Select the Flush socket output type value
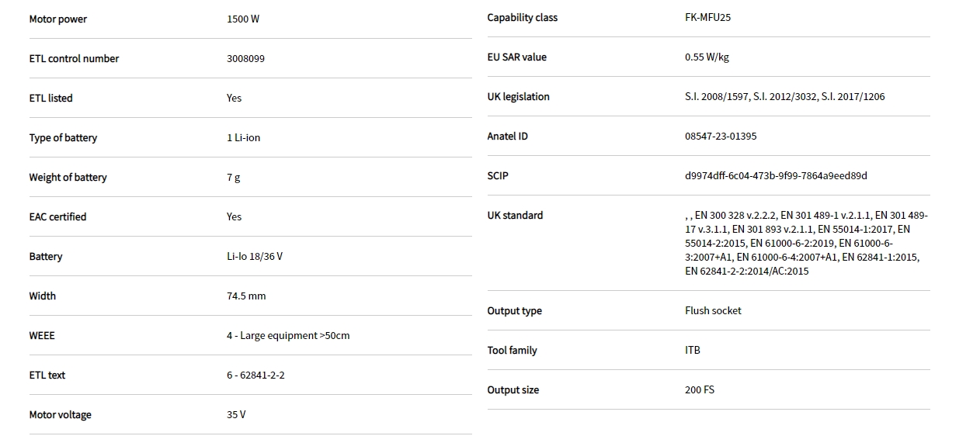 click(x=713, y=310)
